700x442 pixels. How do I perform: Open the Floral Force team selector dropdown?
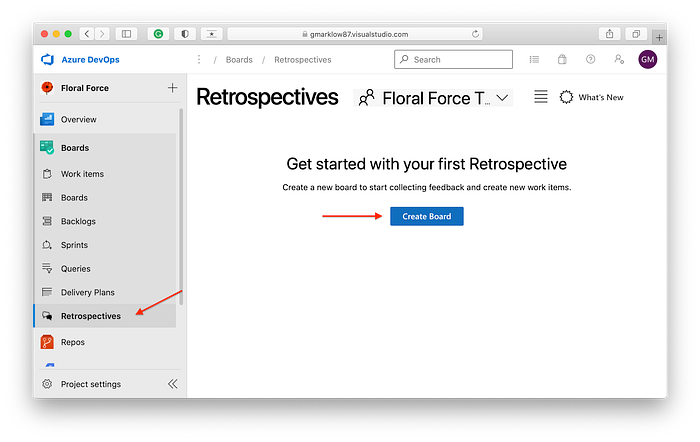click(433, 98)
